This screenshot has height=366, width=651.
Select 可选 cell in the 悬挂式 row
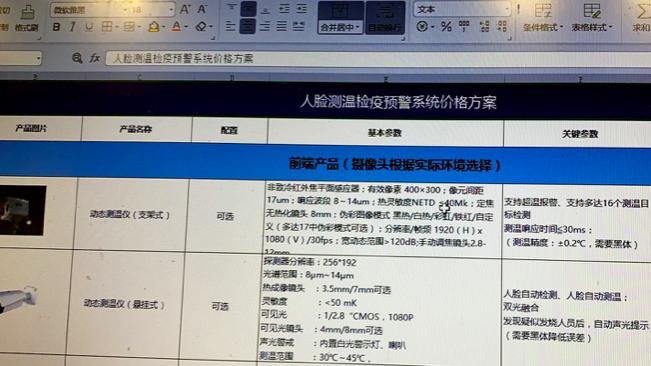[220, 306]
